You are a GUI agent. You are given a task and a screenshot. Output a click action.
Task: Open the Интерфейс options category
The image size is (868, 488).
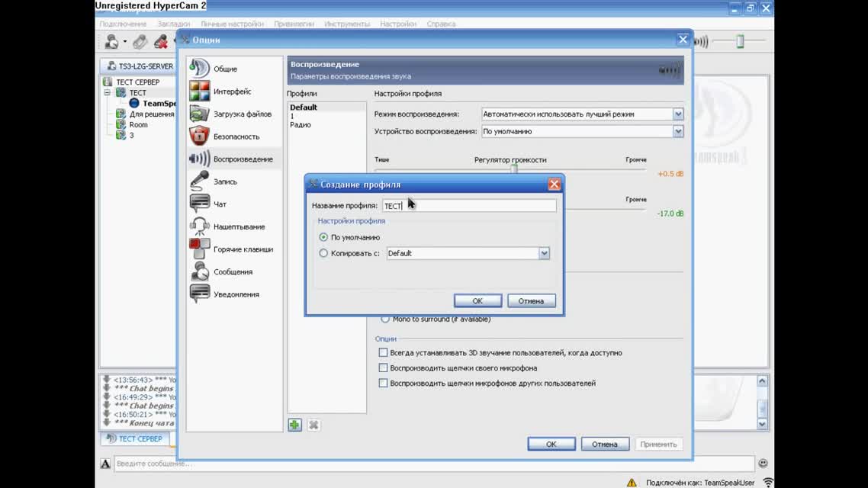234,91
